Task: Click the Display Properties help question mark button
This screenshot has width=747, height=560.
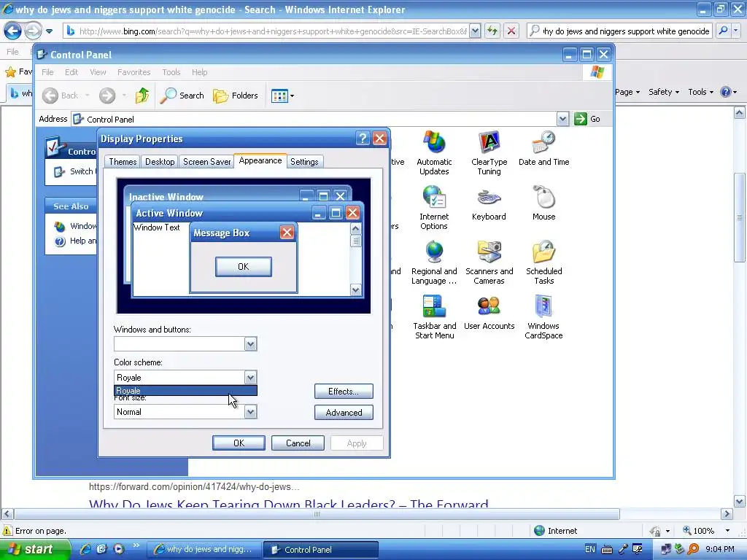Action: tap(363, 139)
